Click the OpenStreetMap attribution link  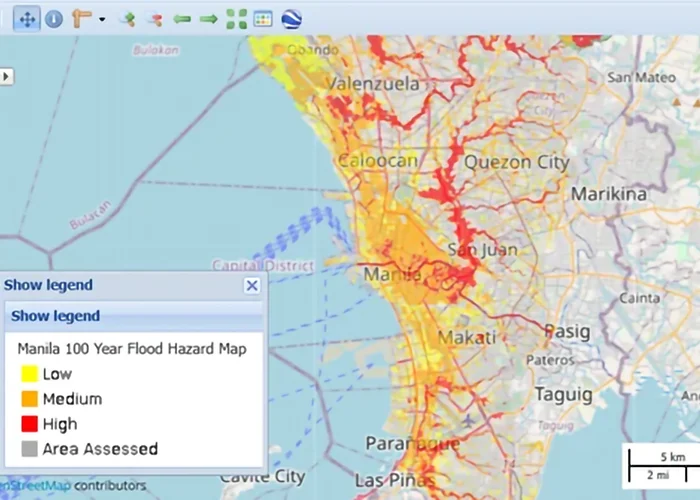click(x=35, y=486)
